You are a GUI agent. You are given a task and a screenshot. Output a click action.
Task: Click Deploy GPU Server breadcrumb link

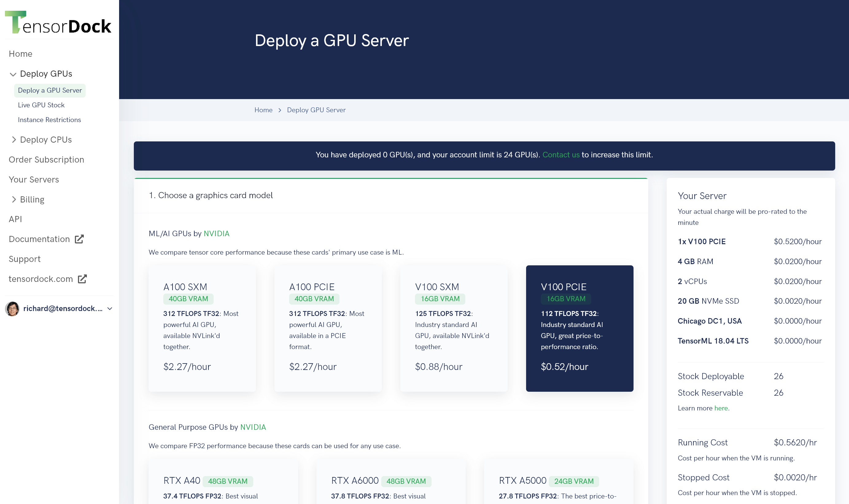click(316, 110)
